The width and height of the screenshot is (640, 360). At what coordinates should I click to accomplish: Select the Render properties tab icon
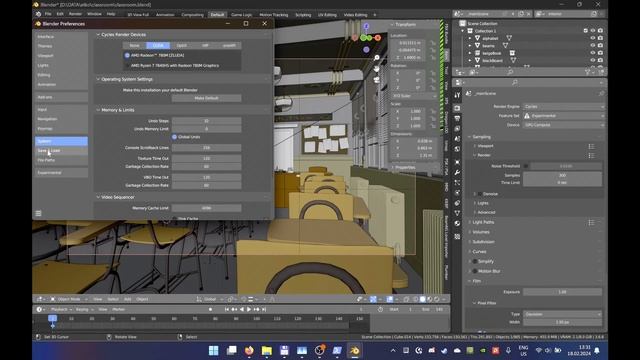[x=457, y=108]
